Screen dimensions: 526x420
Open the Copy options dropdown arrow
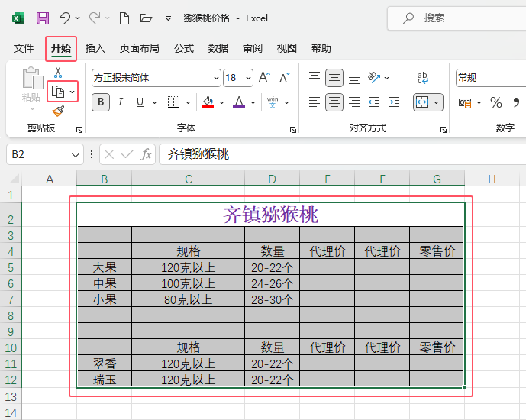coord(72,92)
